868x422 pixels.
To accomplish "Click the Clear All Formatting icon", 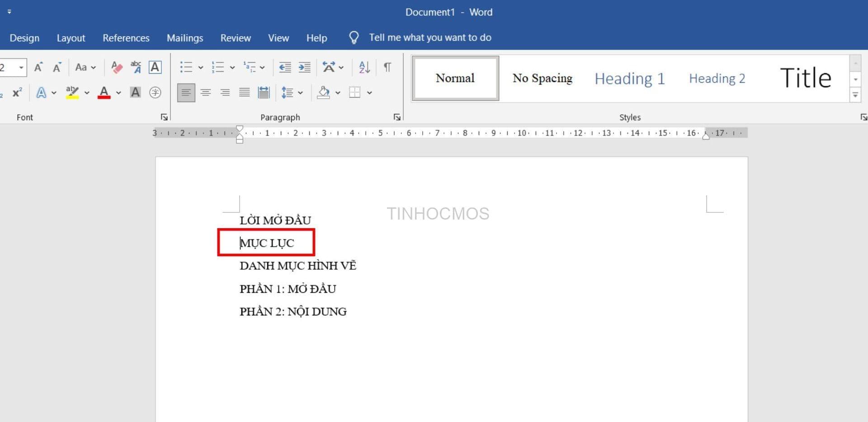I will [117, 67].
